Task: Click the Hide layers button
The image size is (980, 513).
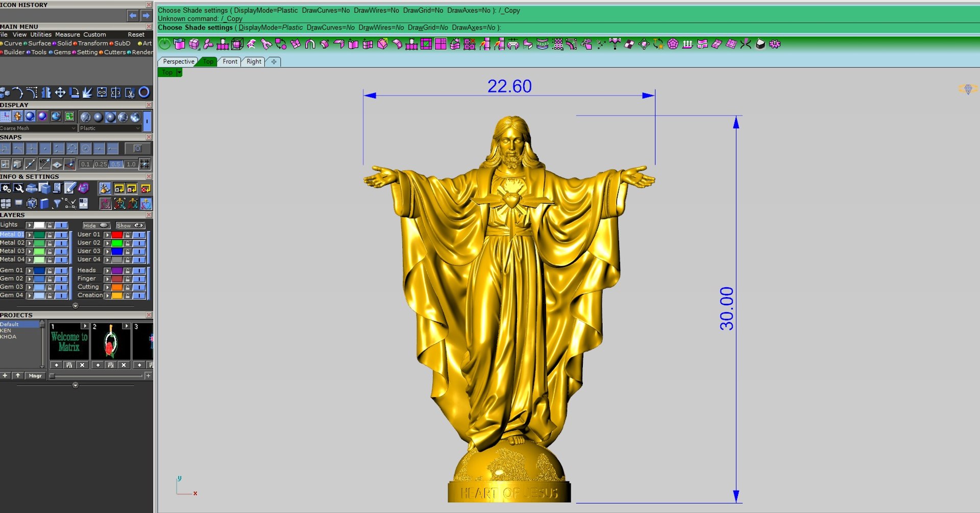Action: pyautogui.click(x=96, y=226)
